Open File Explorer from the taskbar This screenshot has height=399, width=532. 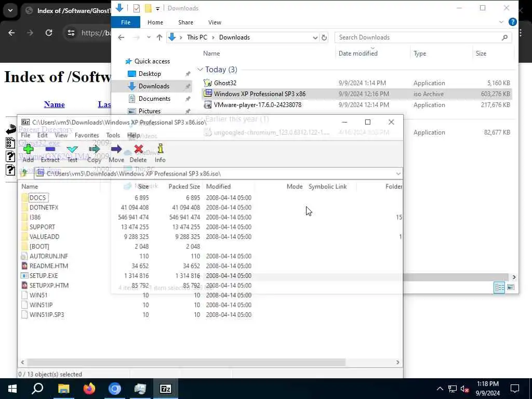tap(63, 389)
